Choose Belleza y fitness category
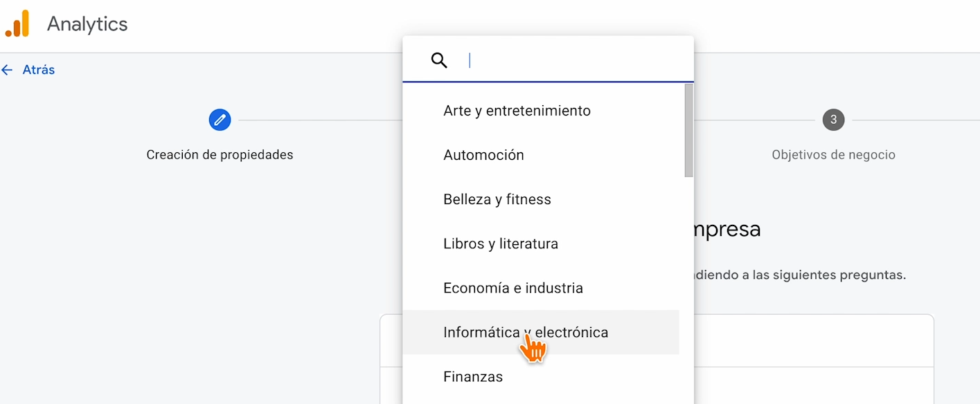 (x=497, y=199)
